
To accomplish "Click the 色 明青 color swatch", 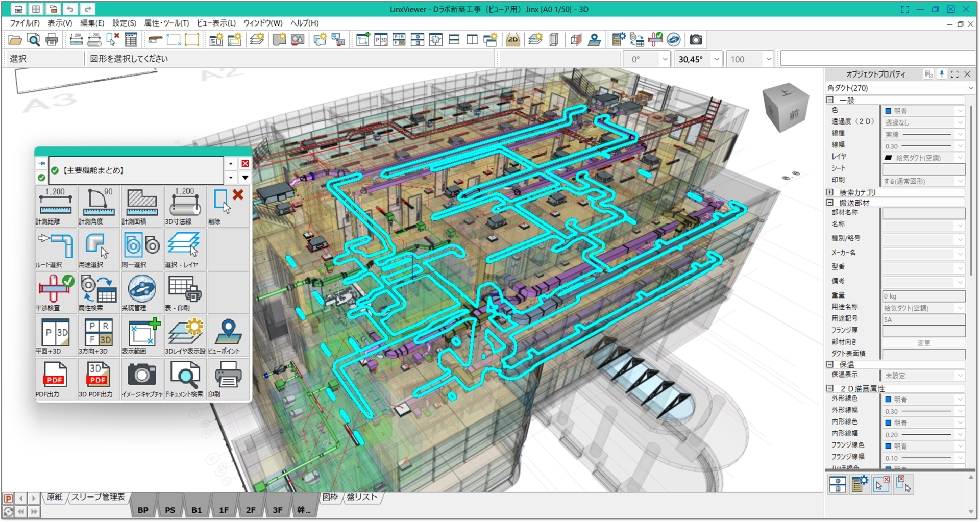I will click(x=888, y=111).
